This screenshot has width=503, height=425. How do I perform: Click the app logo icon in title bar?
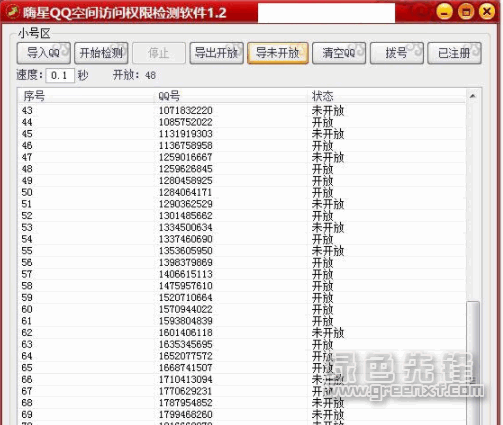[13, 12]
